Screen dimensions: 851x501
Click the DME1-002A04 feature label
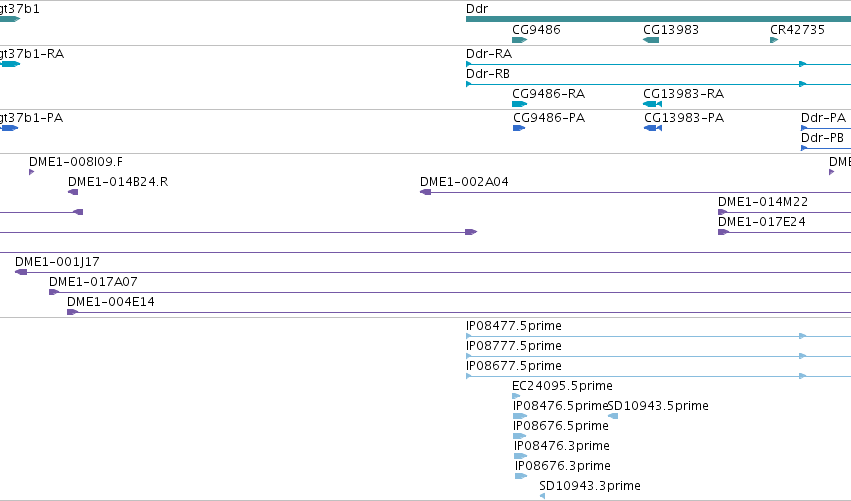pos(464,182)
